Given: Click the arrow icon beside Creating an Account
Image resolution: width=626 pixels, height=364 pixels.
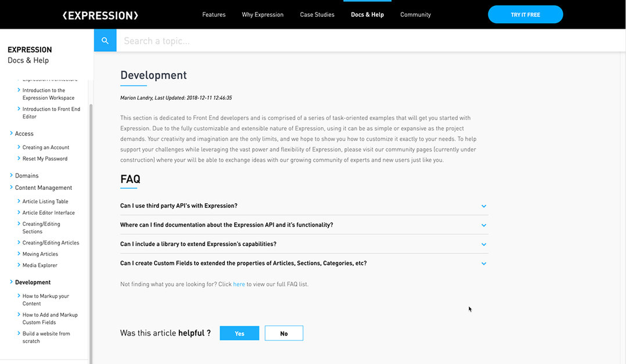Looking at the screenshot, I should (19, 147).
